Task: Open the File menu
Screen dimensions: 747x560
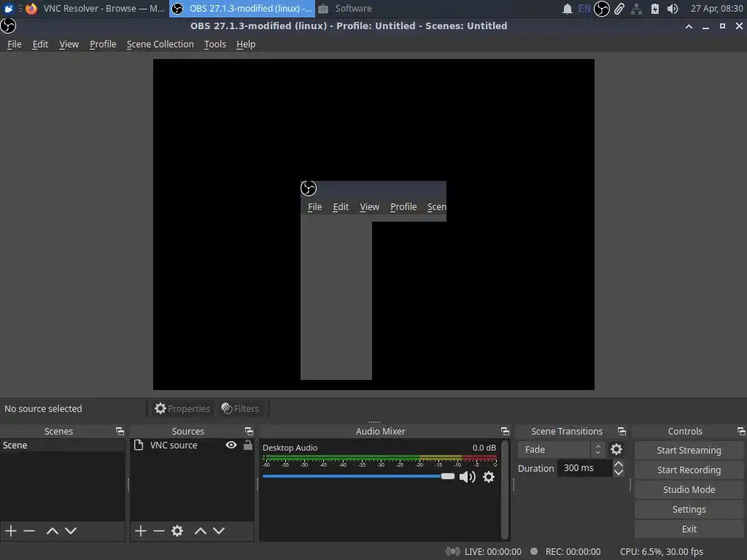Action: pyautogui.click(x=15, y=44)
